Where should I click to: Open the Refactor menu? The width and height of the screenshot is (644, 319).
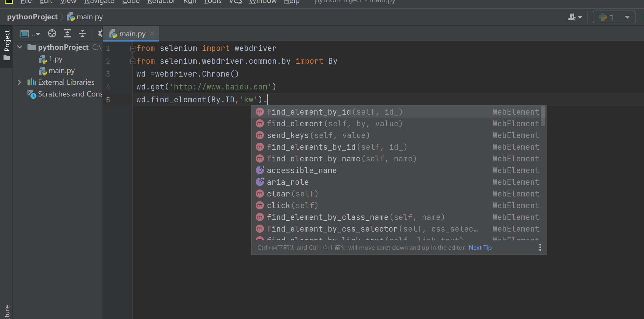[x=161, y=2]
